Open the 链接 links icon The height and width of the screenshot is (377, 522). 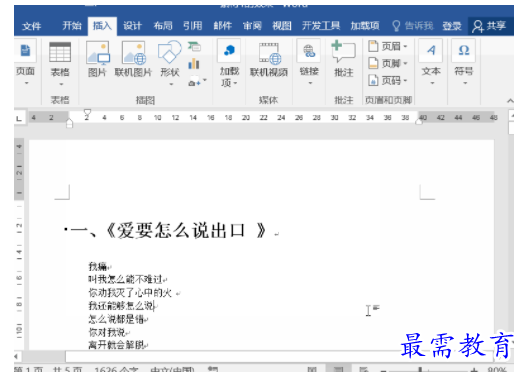pyautogui.click(x=309, y=51)
